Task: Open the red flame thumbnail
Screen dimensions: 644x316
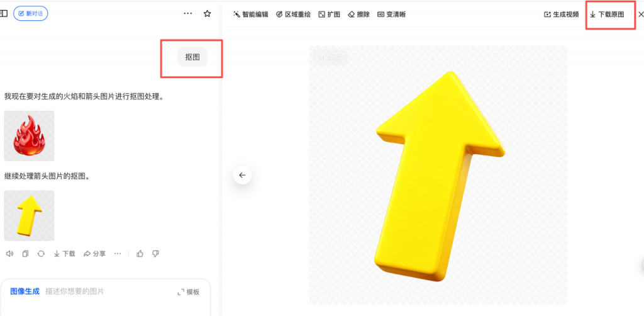Action: pos(29,135)
